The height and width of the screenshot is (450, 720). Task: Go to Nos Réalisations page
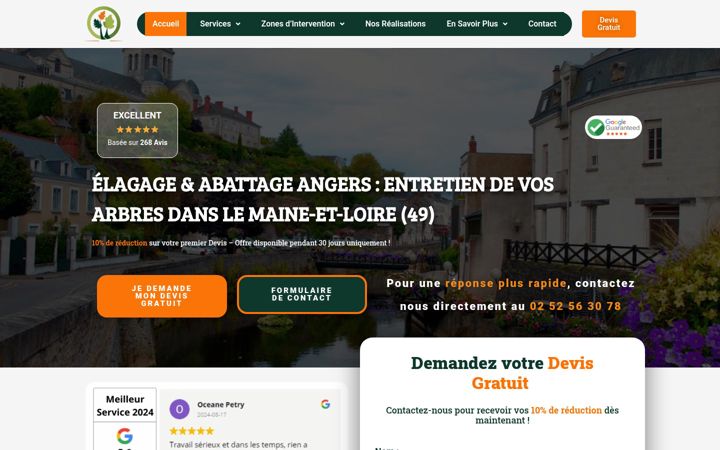pos(395,24)
